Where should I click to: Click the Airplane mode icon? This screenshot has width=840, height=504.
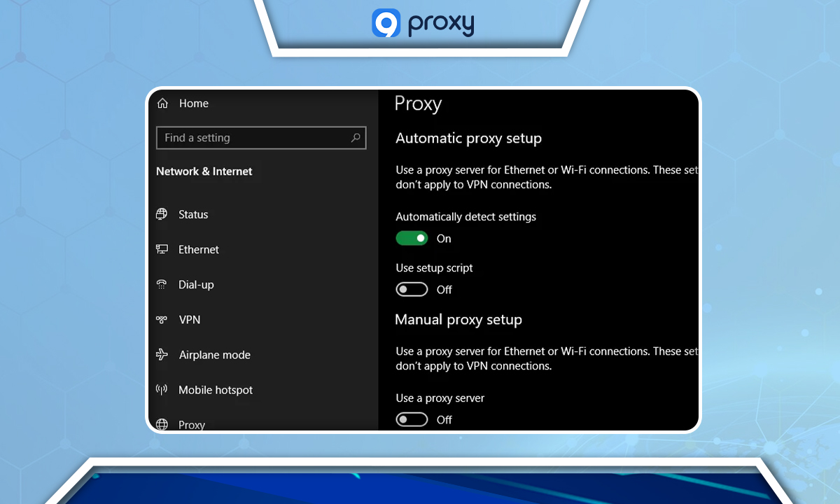coord(162,355)
